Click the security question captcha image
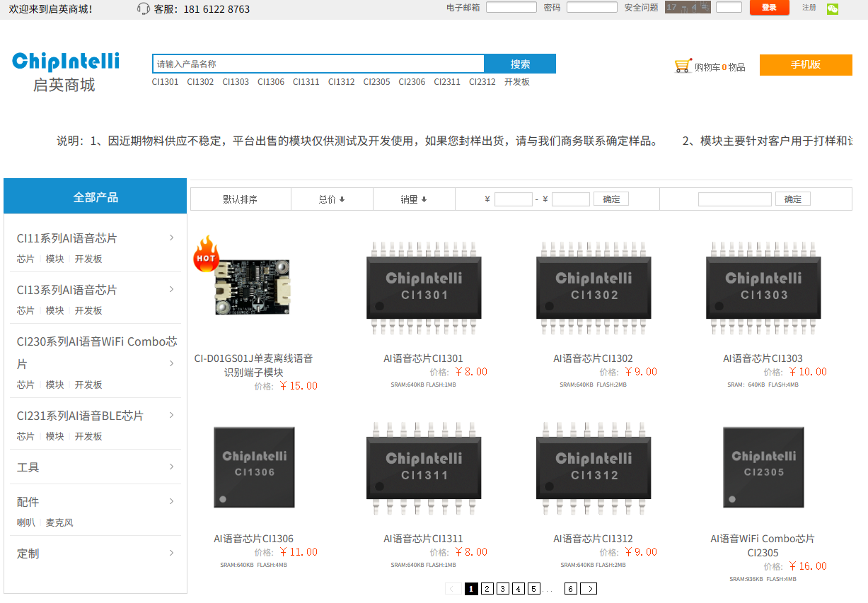The width and height of the screenshot is (868, 603). click(688, 8)
